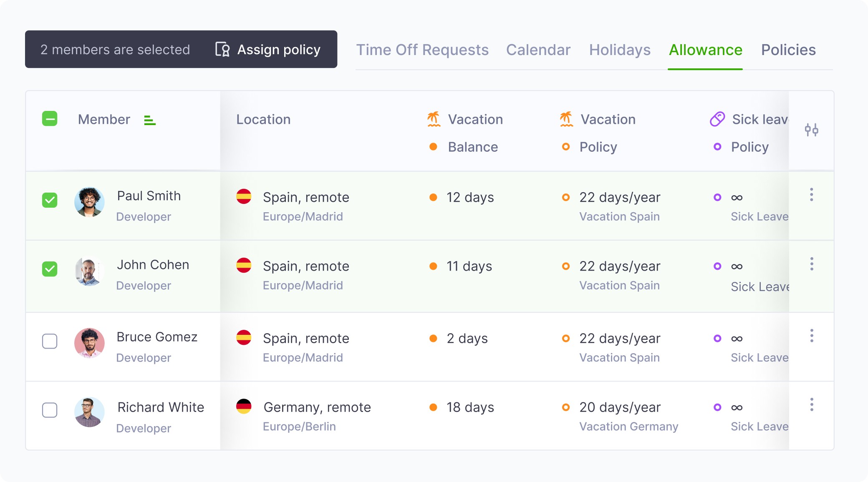The height and width of the screenshot is (482, 868).
Task: Click the Assign policy icon
Action: coord(222,49)
